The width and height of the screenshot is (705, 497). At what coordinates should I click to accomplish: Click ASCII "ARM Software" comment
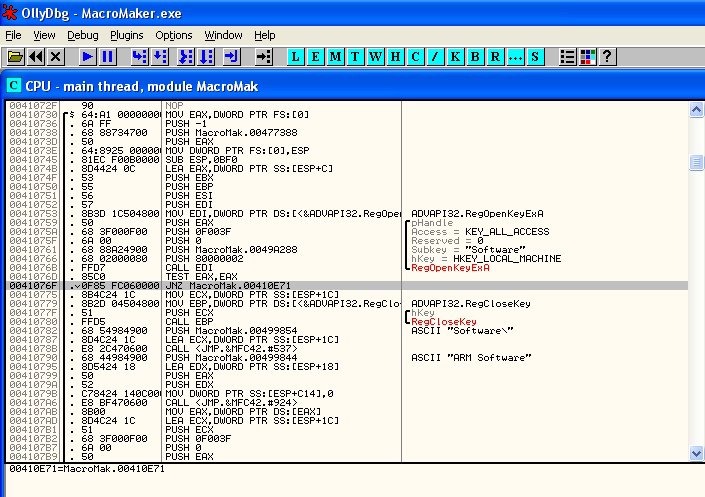(x=471, y=358)
